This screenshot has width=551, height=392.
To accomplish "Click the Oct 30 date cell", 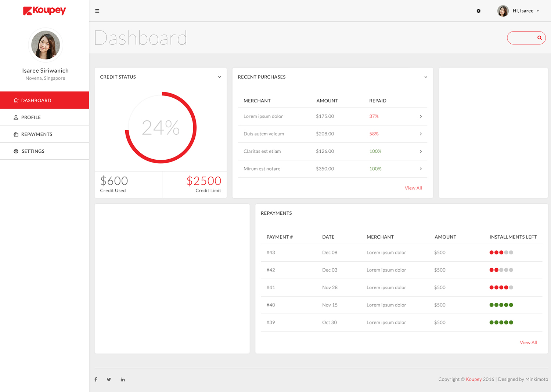I will [x=329, y=323].
